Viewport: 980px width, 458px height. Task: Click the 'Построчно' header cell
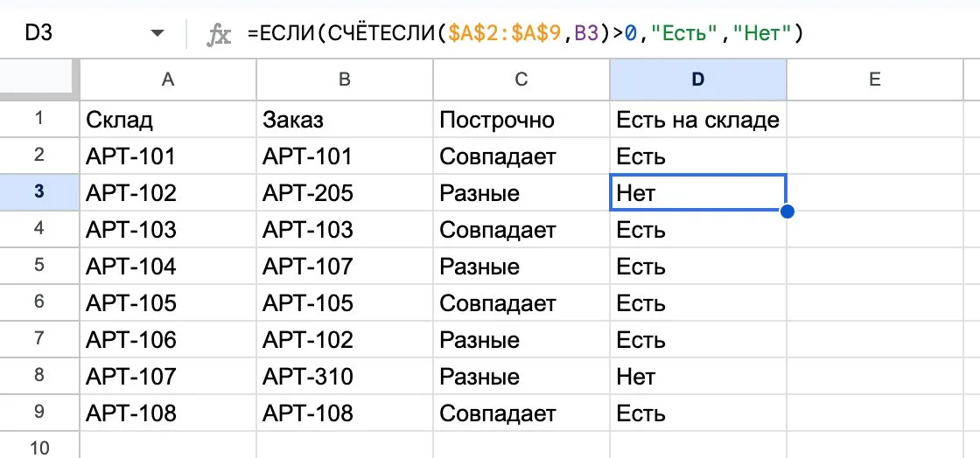(521, 119)
